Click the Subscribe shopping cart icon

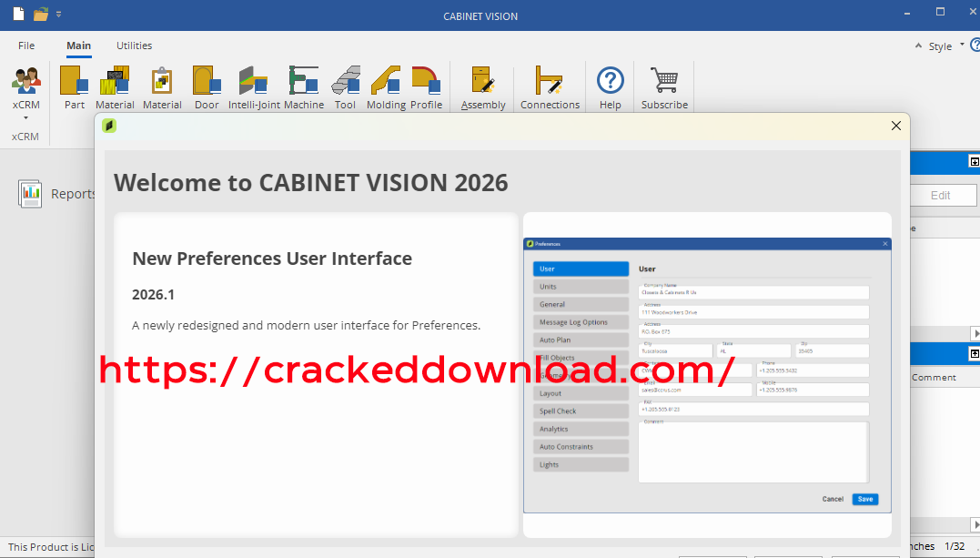coord(663,80)
